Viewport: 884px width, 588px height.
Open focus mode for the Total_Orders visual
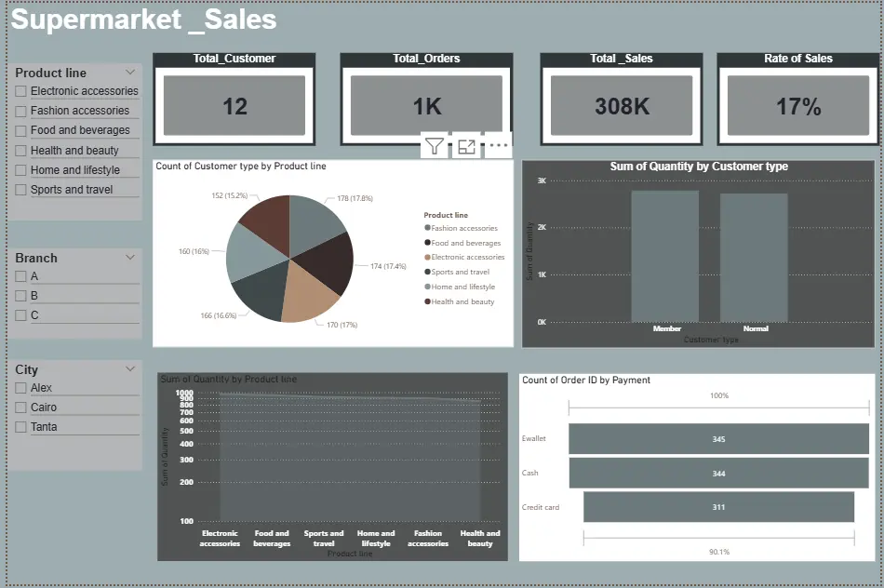click(465, 145)
